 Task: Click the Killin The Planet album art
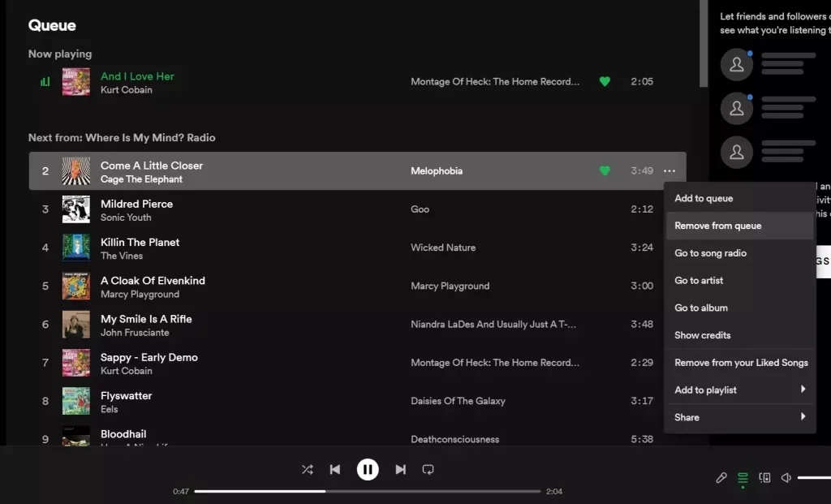pyautogui.click(x=75, y=248)
